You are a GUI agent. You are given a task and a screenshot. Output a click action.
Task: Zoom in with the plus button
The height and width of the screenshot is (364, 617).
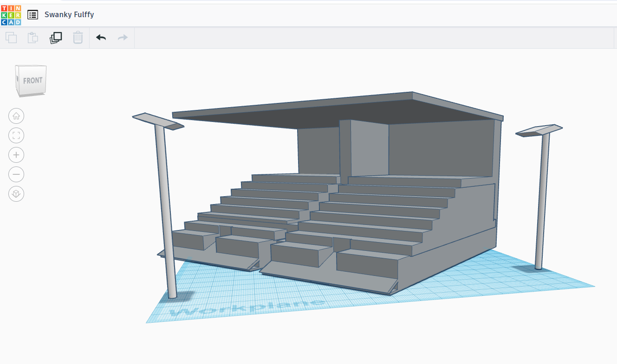[16, 155]
